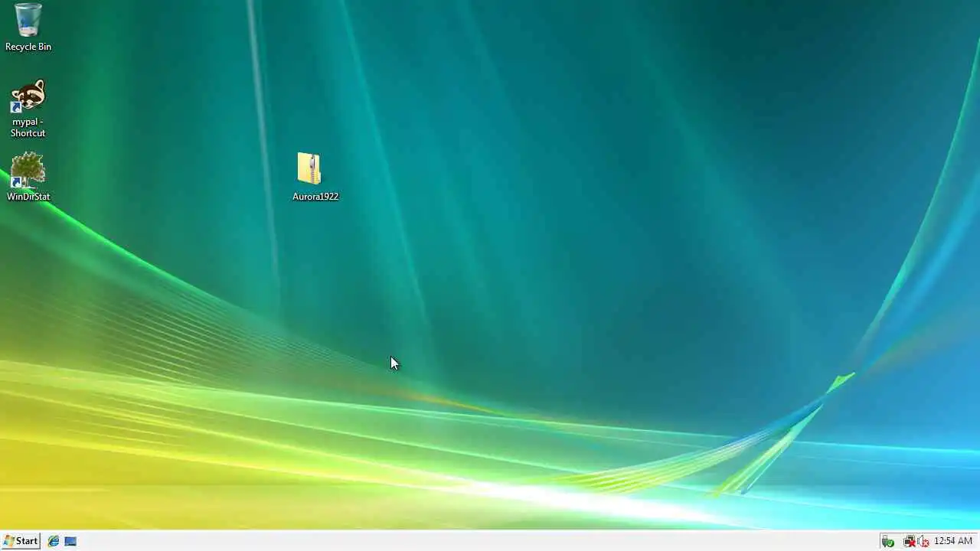Launch Internet Explorer from Quick Launch
Screen dimensions: 980x551
[54, 541]
